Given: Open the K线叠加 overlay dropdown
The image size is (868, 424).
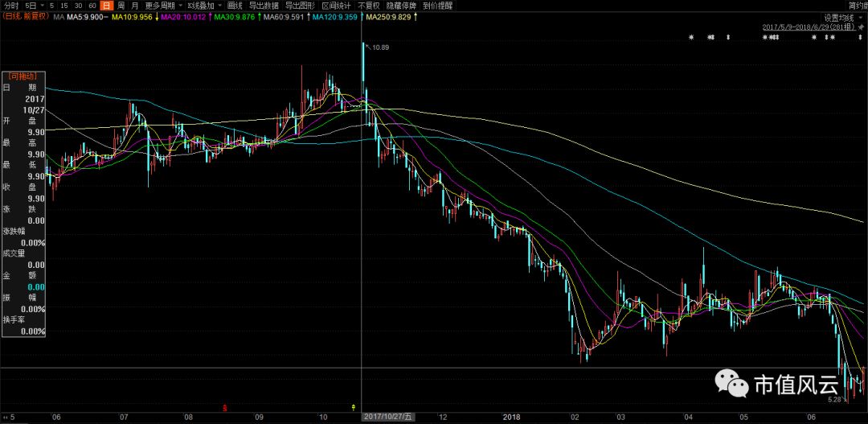Looking at the screenshot, I should click(x=204, y=6).
